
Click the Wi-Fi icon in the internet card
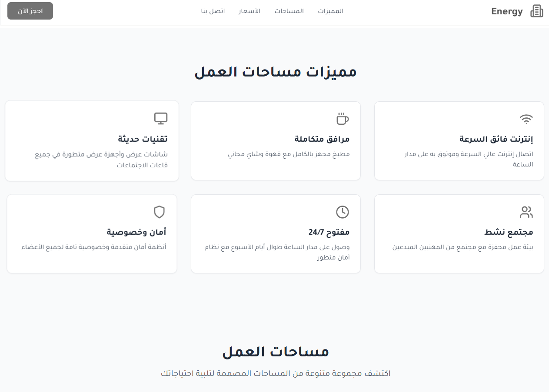526,119
